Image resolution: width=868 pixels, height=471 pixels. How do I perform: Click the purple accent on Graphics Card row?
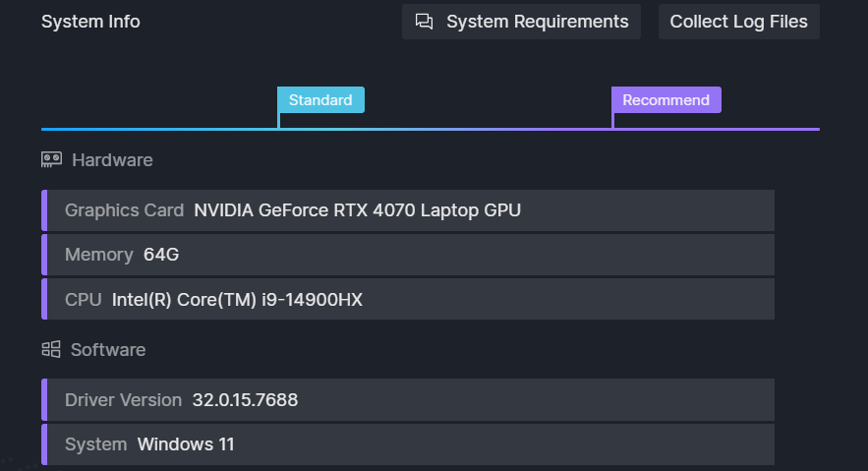tap(44, 210)
